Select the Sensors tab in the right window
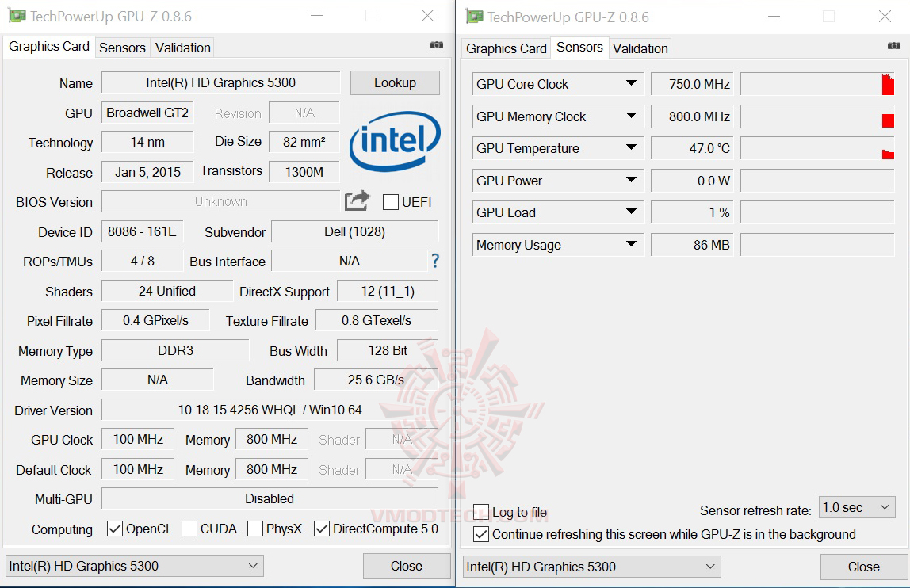The image size is (910, 588). 579,48
